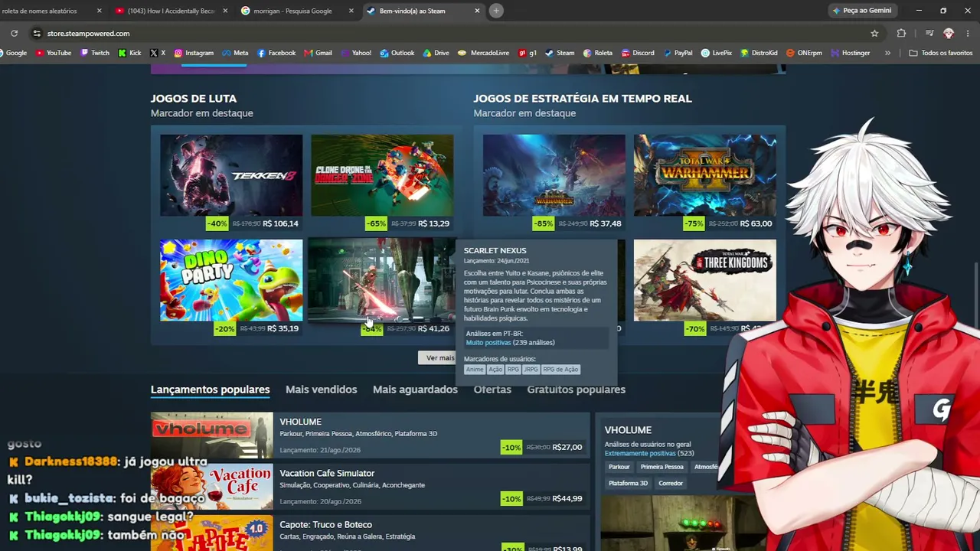Open the g1 bookmark

pyautogui.click(x=528, y=53)
